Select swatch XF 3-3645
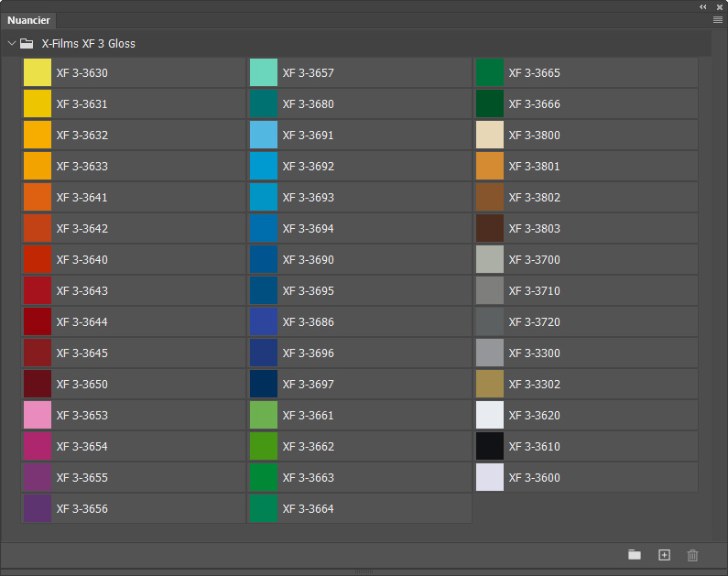The height and width of the screenshot is (576, 728). click(38, 353)
